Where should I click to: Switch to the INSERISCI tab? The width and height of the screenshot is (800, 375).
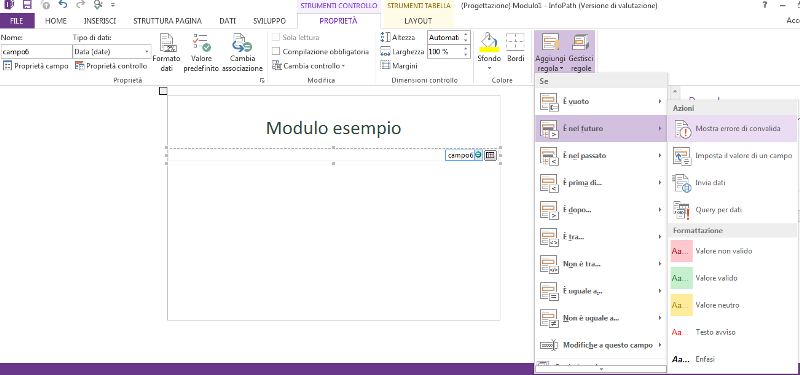point(100,21)
